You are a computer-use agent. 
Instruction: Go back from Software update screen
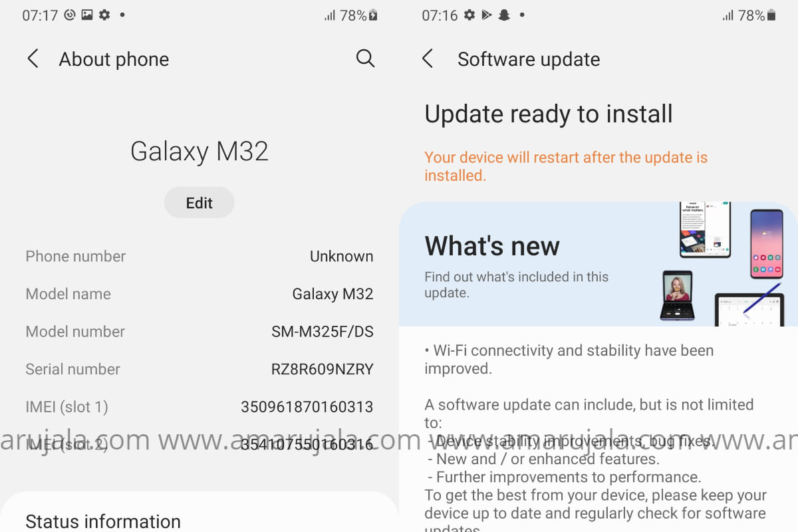click(x=428, y=59)
